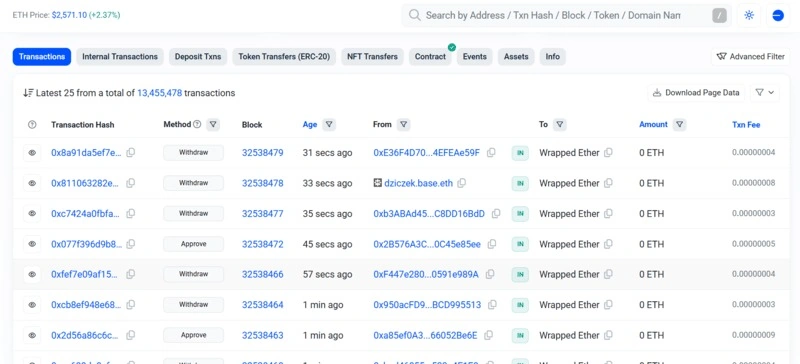Open the Contract tab
Viewport: 800px width, 364px height.
pos(430,57)
